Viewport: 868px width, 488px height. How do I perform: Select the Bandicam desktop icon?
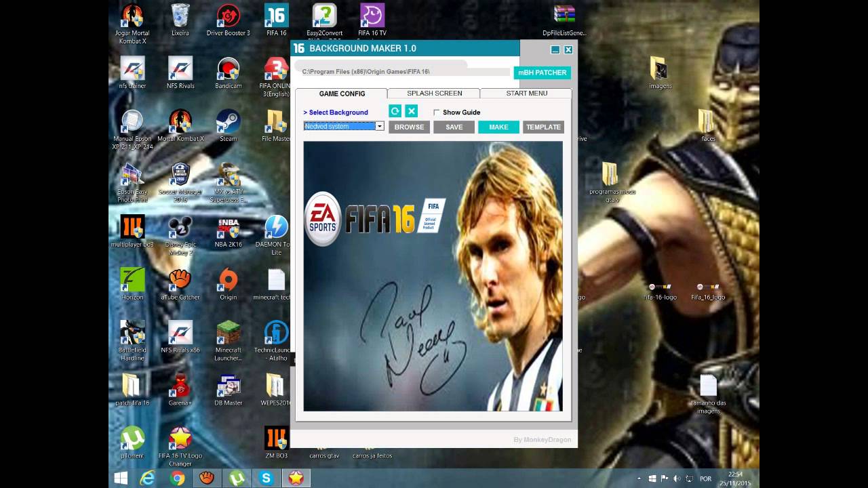point(229,73)
